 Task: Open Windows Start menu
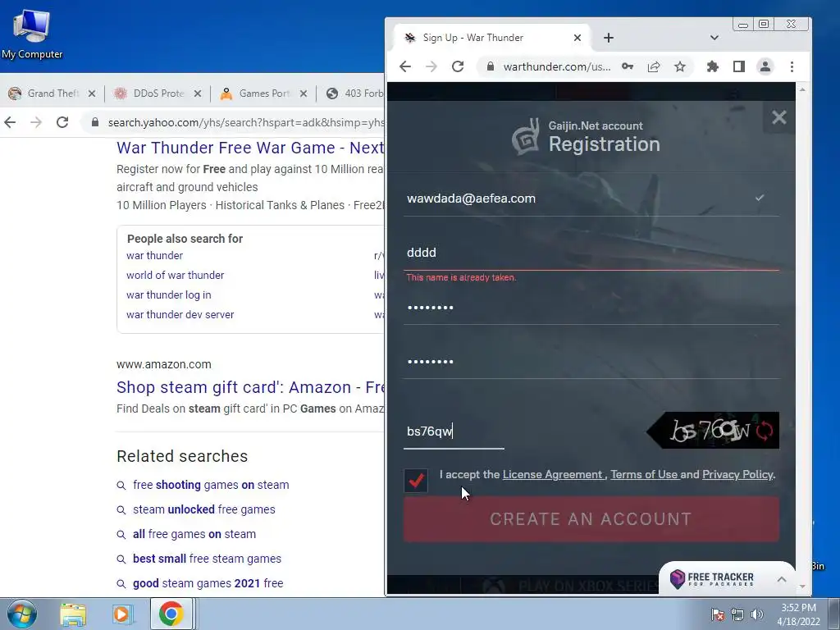click(21, 614)
